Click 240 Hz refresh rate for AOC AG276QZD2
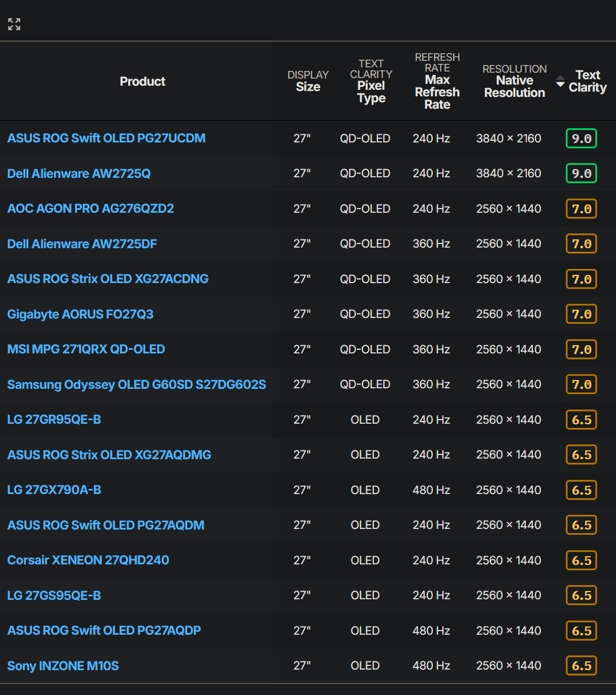The height and width of the screenshot is (695, 616). point(431,209)
